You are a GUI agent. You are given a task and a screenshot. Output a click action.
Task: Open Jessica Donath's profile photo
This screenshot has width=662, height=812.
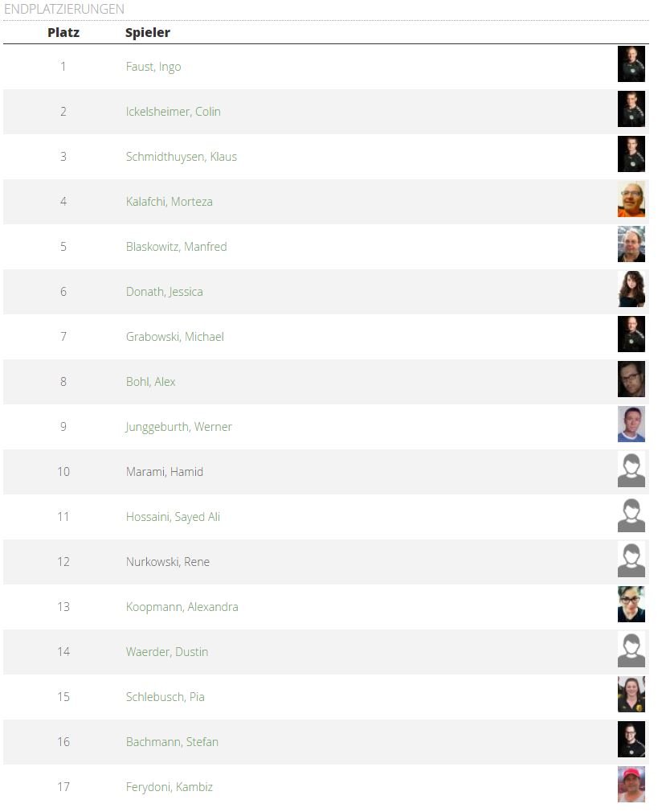coord(631,289)
